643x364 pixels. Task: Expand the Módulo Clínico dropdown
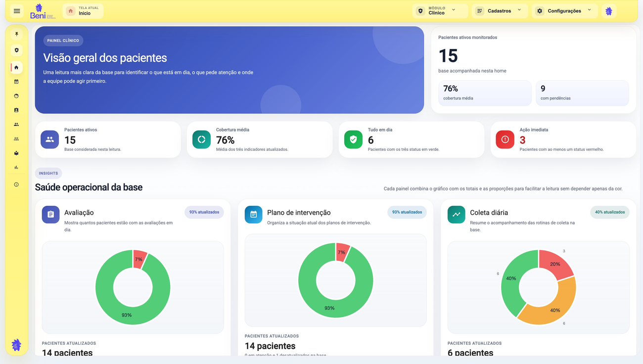[x=440, y=11]
